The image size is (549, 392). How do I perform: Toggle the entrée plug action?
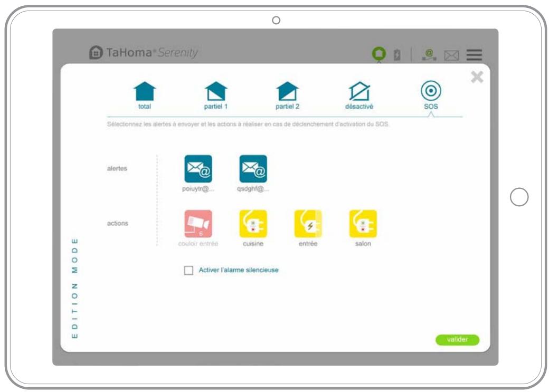(x=308, y=224)
